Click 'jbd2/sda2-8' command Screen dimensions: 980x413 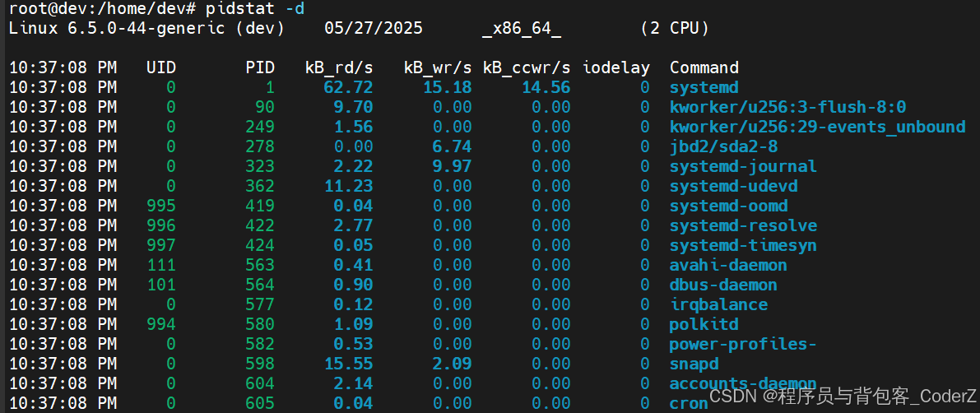click(x=724, y=146)
